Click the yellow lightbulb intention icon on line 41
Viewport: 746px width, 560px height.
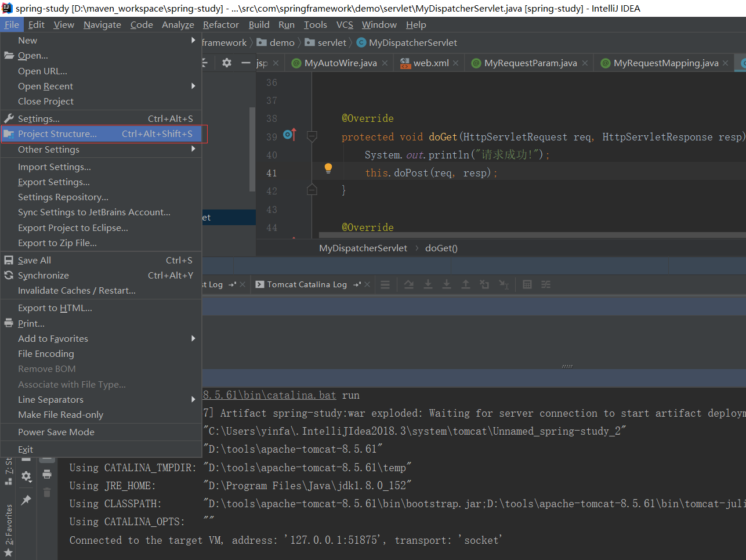pos(328,168)
